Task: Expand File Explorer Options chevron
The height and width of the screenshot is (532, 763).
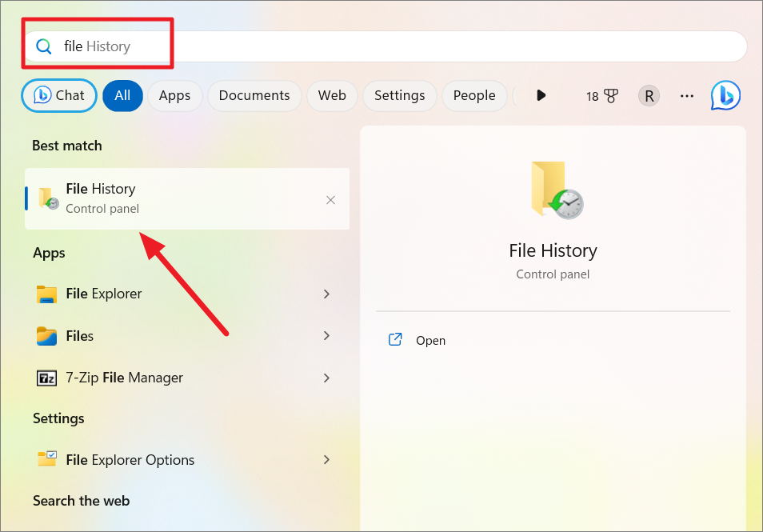Action: (x=326, y=460)
